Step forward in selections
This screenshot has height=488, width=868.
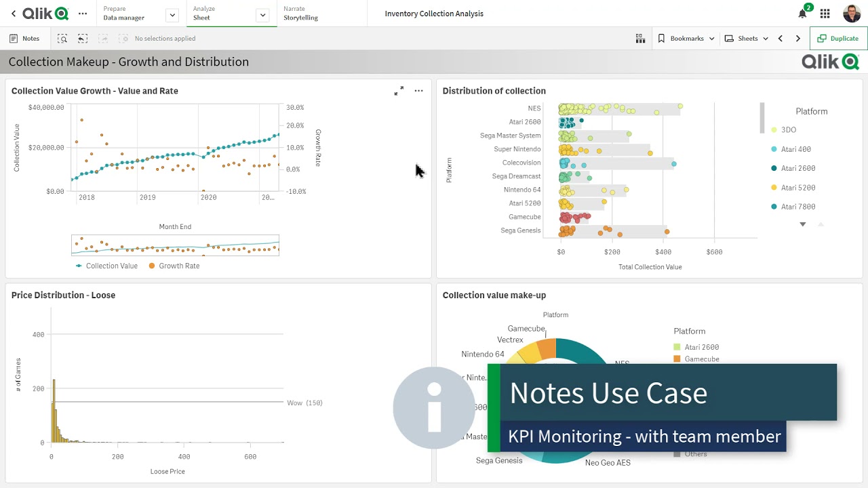[x=103, y=39]
